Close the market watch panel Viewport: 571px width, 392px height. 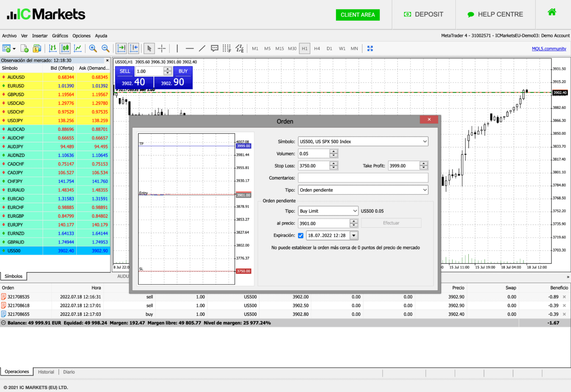(x=107, y=60)
